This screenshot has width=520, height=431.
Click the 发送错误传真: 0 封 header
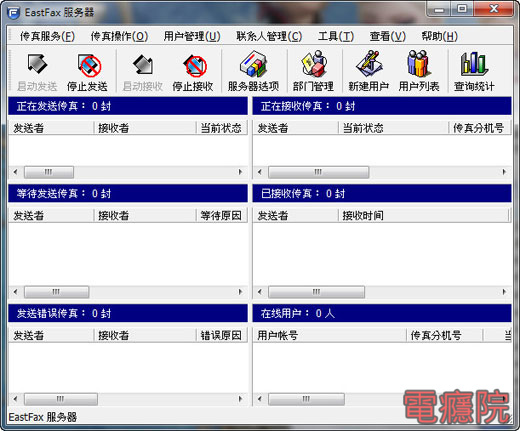[x=128, y=313]
